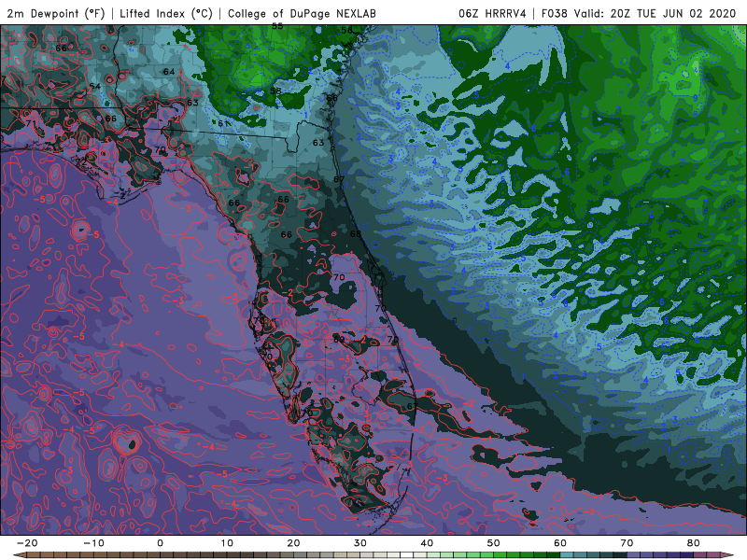747x560 pixels.
Task: Click the left arrow end of colorbar
Action: click(x=18, y=555)
